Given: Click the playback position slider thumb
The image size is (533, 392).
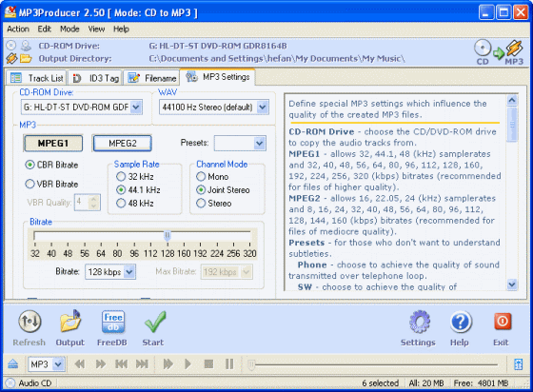Looking at the screenshot, I should coord(251,364).
